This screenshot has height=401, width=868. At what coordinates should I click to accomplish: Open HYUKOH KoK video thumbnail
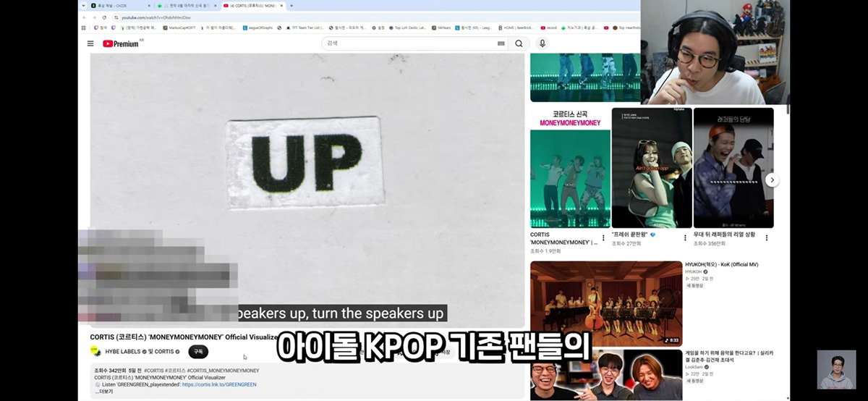coord(606,303)
